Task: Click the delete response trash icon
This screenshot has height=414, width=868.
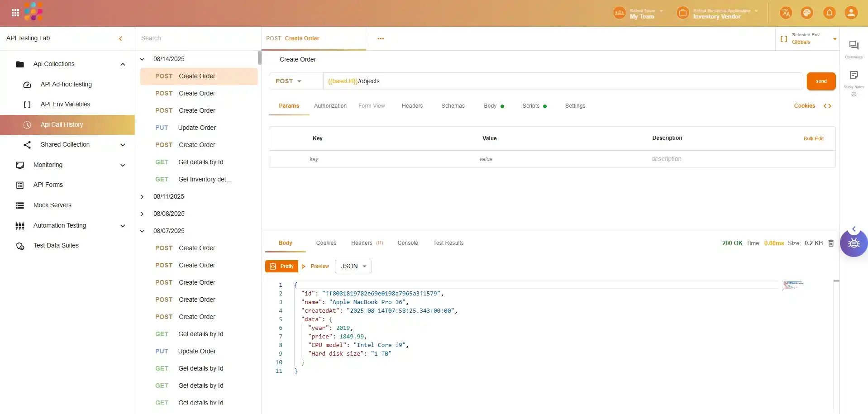Action: coord(831,243)
